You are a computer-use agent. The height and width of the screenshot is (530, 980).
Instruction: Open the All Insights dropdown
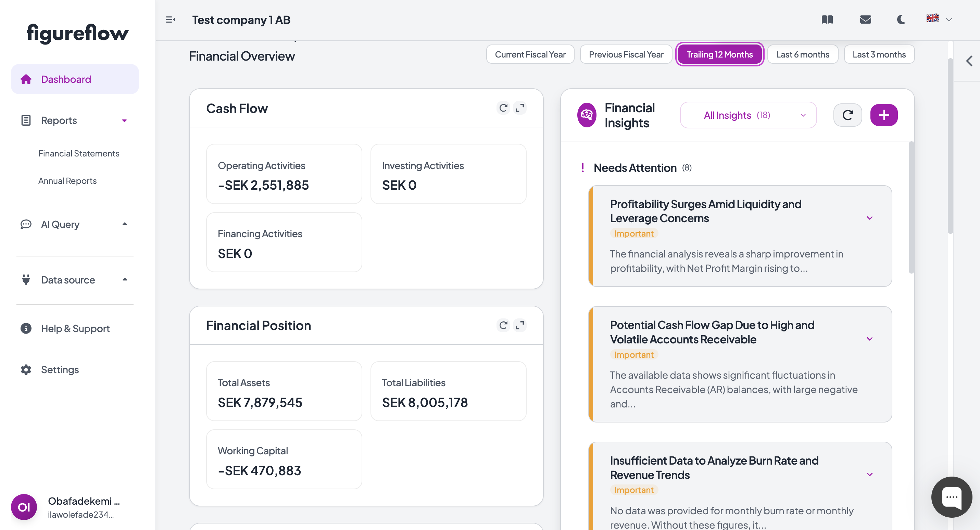tap(748, 115)
